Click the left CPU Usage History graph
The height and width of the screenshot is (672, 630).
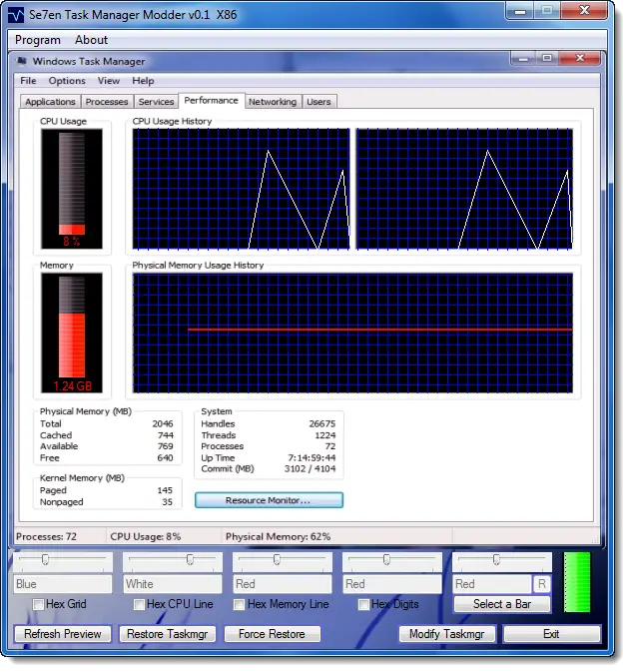coord(242,189)
